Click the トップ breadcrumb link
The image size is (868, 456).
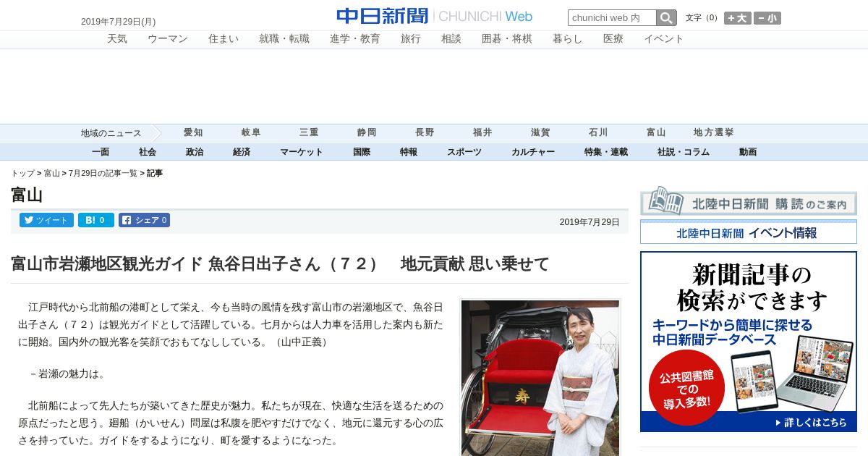[22, 173]
